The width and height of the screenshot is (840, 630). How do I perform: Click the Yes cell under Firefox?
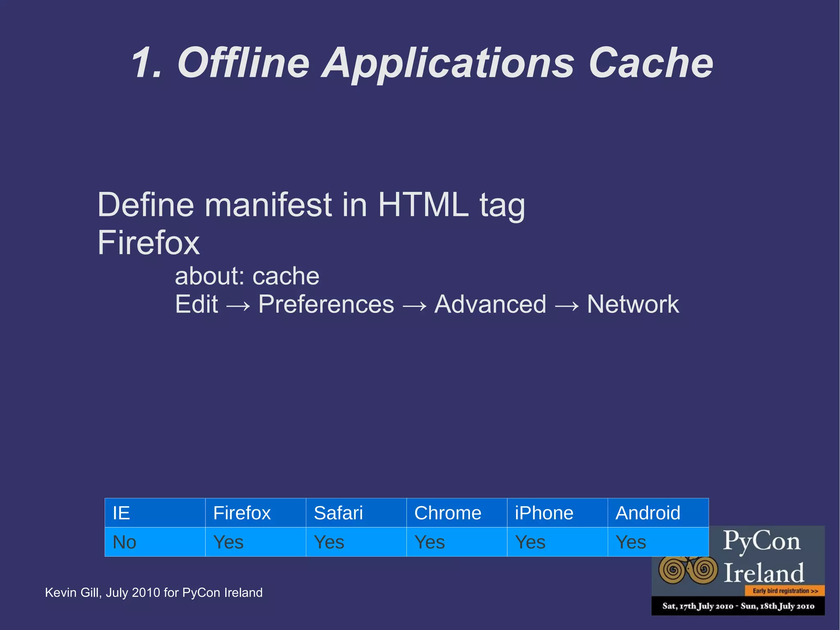click(255, 542)
